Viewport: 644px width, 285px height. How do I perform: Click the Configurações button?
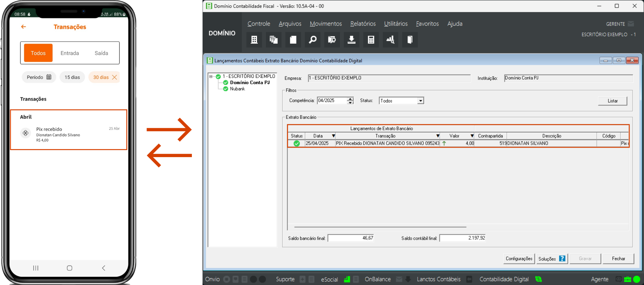(519, 258)
